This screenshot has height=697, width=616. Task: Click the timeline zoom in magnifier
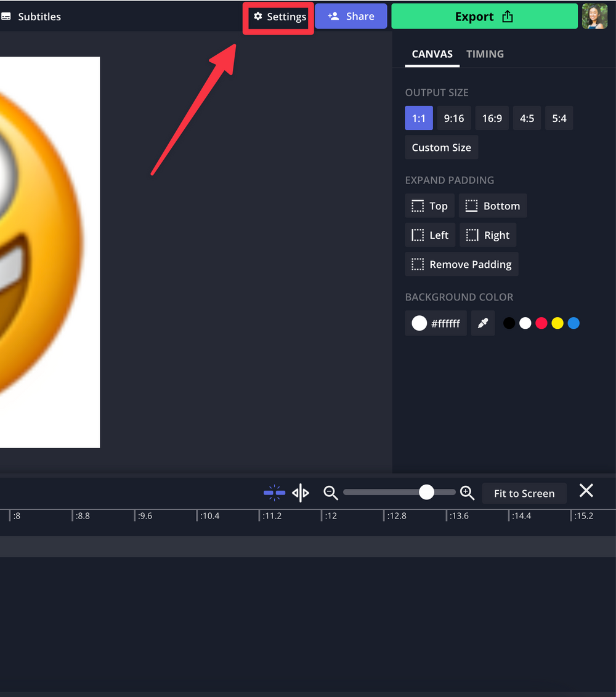467,493
